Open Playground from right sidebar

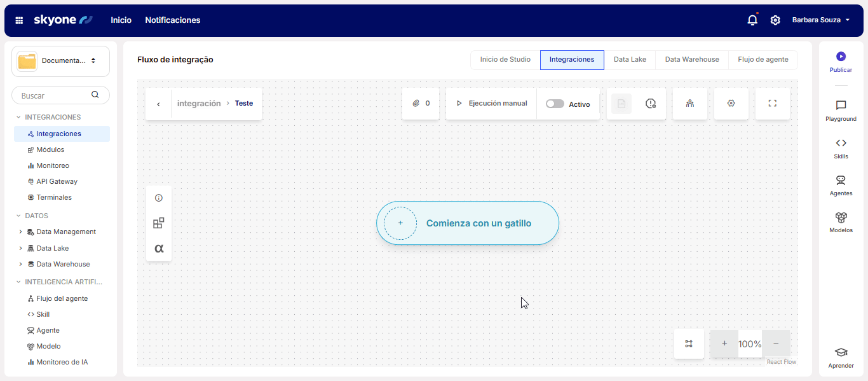[841, 109]
